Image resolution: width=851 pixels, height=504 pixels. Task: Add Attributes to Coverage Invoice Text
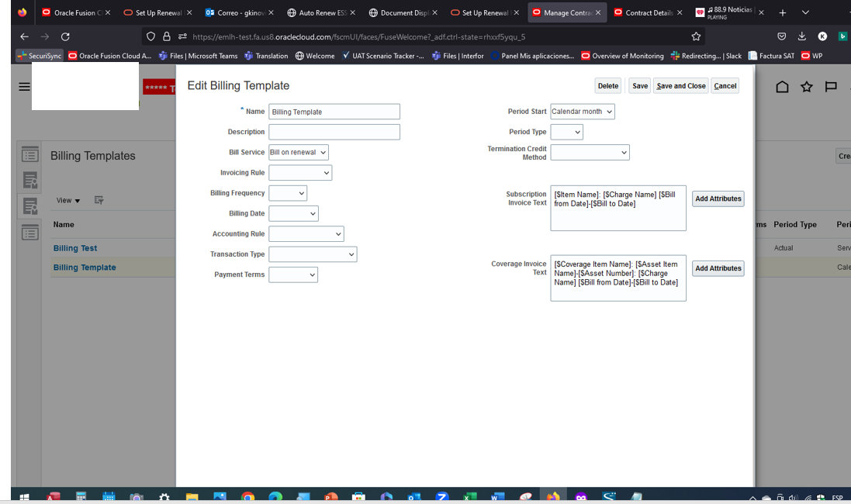click(x=718, y=268)
